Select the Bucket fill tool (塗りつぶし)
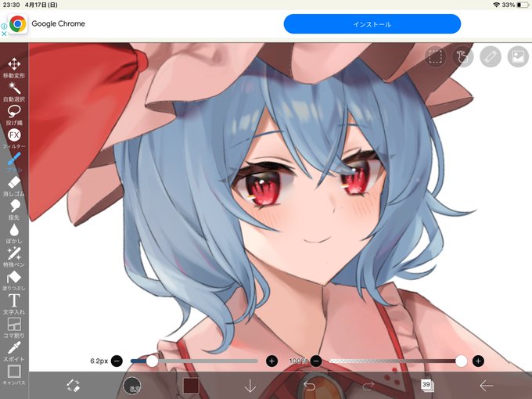The image size is (532, 399). (x=14, y=281)
